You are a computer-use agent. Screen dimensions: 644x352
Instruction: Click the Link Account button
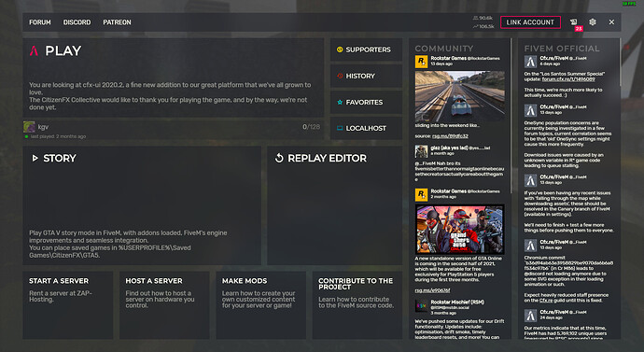tap(530, 22)
